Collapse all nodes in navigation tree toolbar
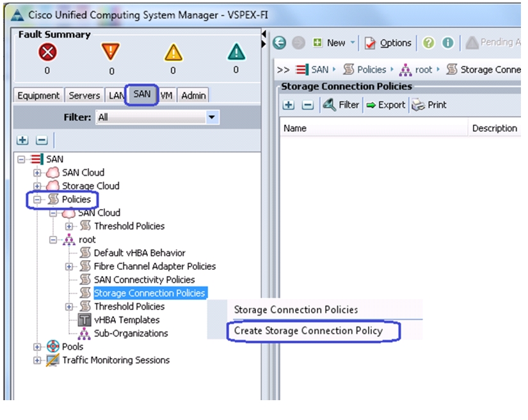The image size is (528, 420). tap(42, 140)
